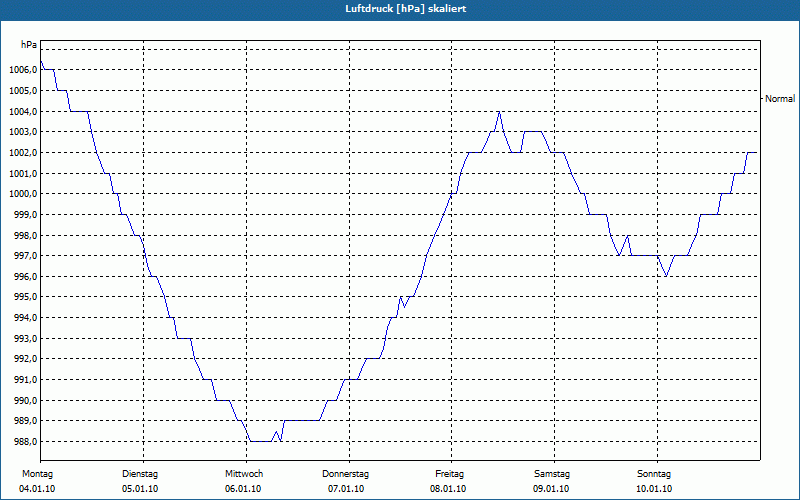Viewport: 800px width, 500px height.
Task: Click the Dienstag day label
Action: (x=140, y=474)
